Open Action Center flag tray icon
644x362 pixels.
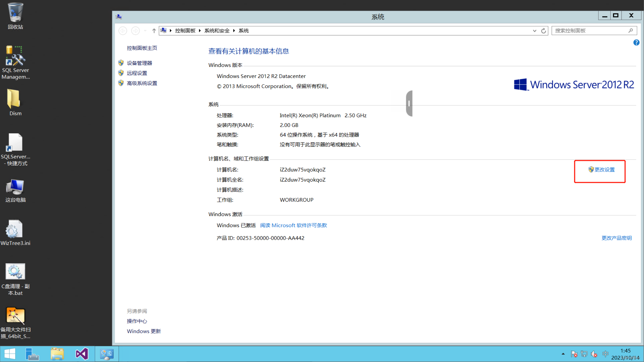[x=574, y=354]
